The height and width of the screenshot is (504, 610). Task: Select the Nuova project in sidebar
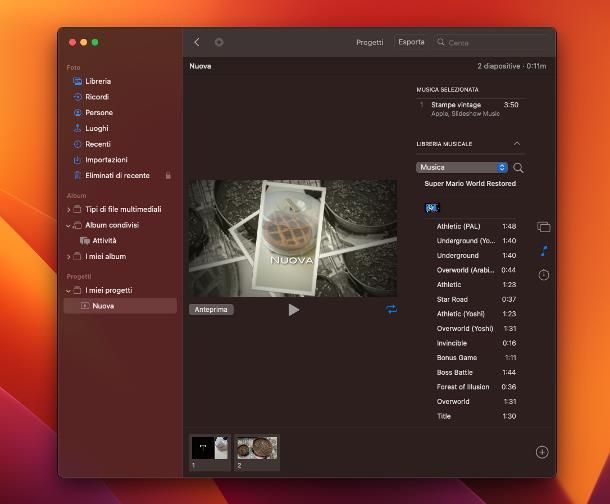click(120, 306)
